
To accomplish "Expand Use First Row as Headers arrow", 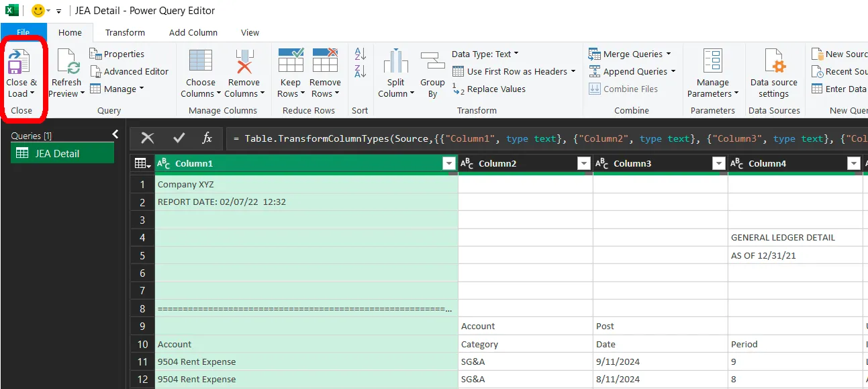I will [573, 71].
